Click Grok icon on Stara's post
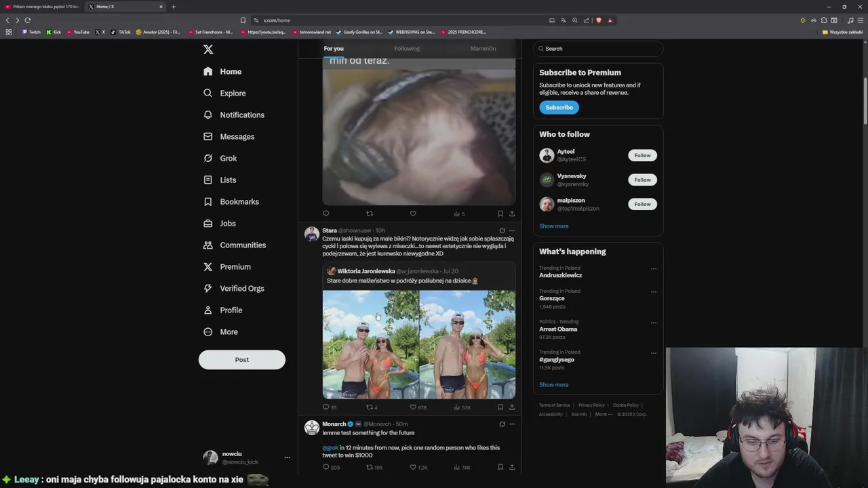The width and height of the screenshot is (868, 488). (502, 230)
